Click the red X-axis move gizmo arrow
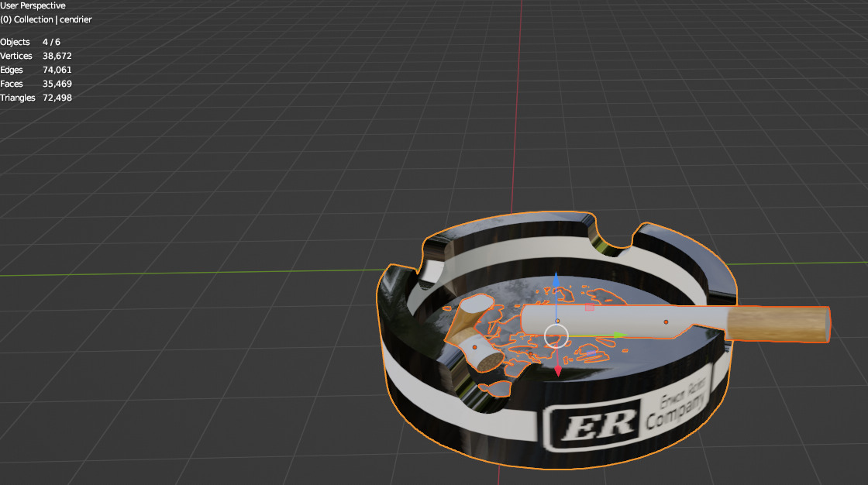This screenshot has height=485, width=868. point(558,371)
